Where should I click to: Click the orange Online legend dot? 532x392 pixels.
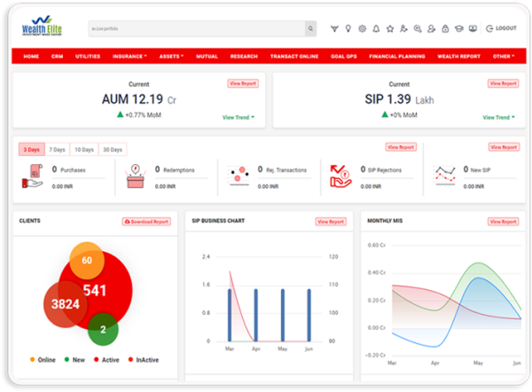(x=33, y=359)
